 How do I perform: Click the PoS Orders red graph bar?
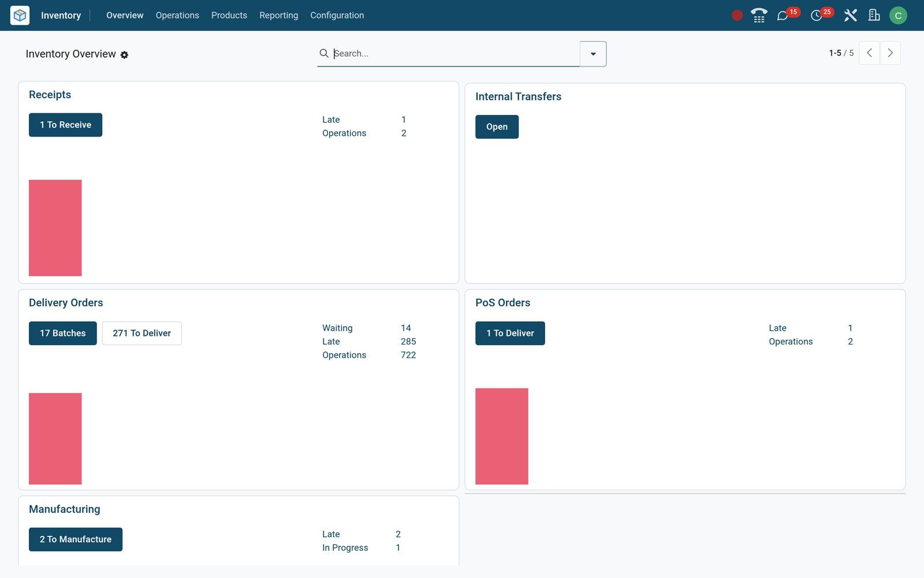502,436
